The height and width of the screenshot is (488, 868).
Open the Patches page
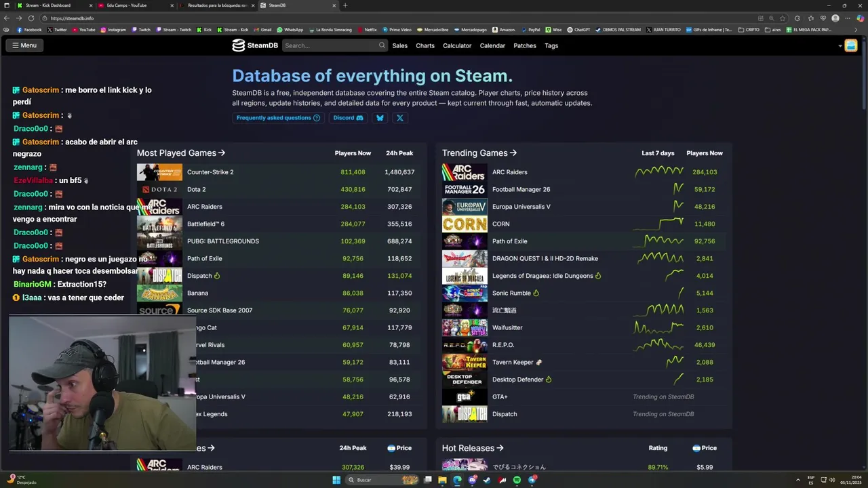click(525, 45)
